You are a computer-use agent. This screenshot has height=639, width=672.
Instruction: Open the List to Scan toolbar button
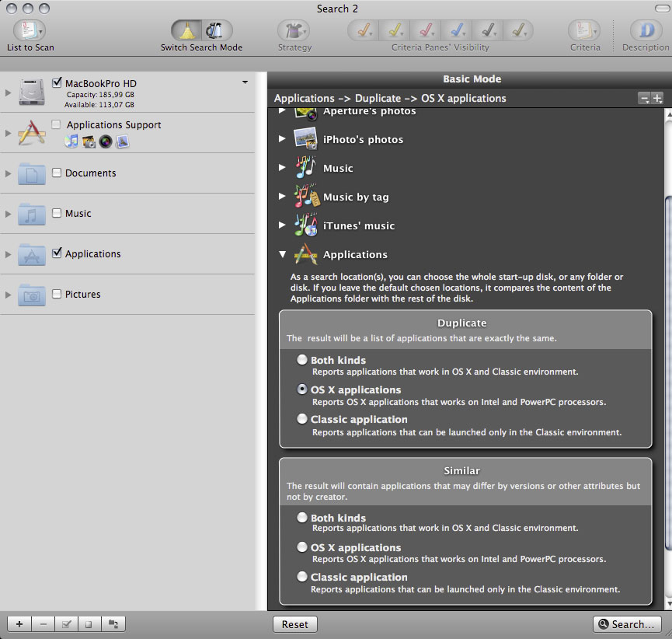pos(30,30)
